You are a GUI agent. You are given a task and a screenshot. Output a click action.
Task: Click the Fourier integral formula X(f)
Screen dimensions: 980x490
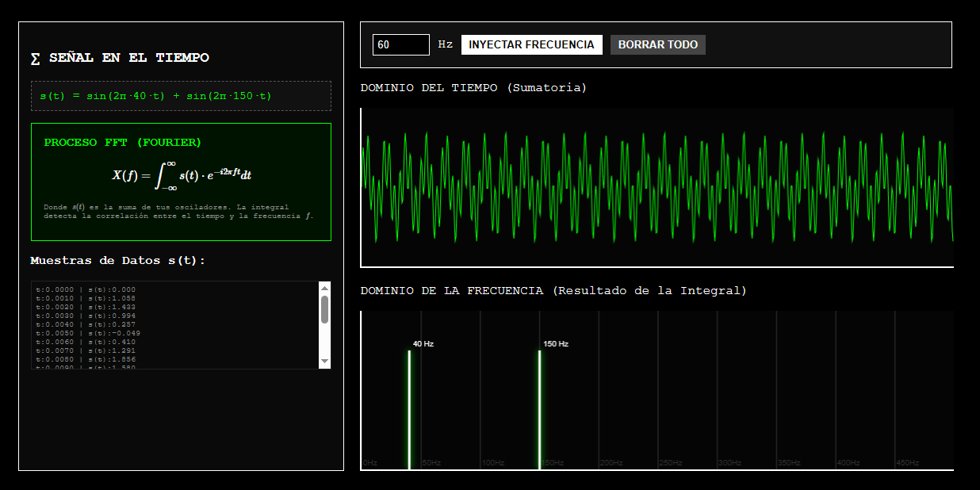click(x=182, y=175)
